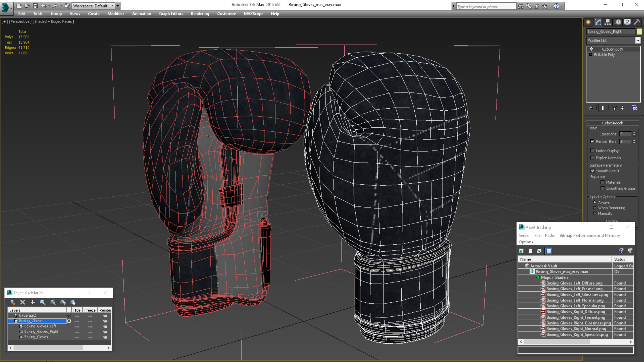
Task: Toggle TurboSmooth lightbulb in modifier stack
Action: pos(591,49)
